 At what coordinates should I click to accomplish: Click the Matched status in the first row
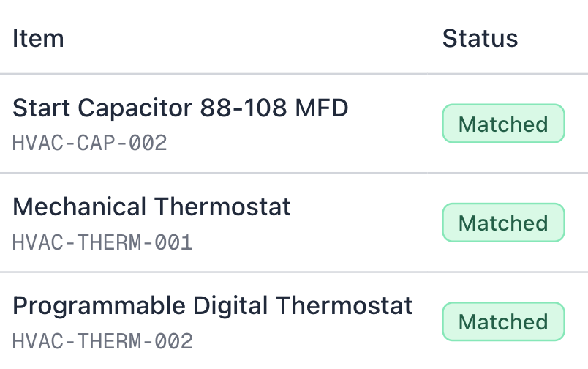tap(503, 124)
